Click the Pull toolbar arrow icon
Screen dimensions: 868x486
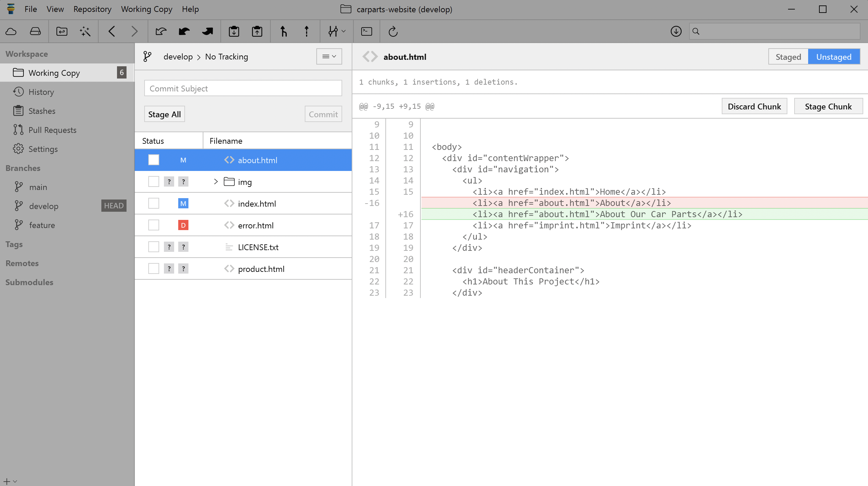[x=184, y=32]
